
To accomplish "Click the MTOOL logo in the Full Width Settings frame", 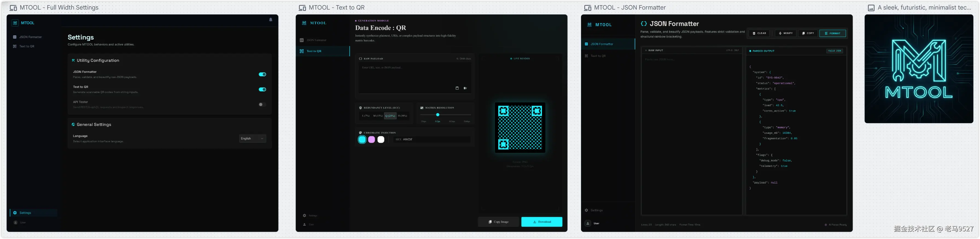I will pos(15,23).
